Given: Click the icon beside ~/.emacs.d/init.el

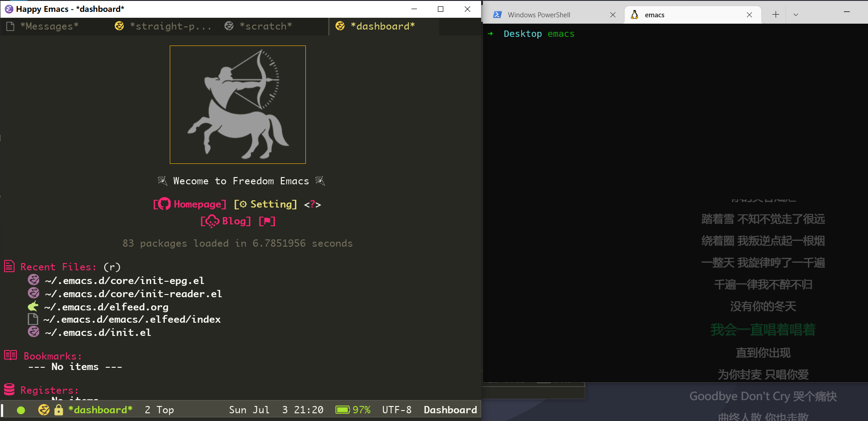Looking at the screenshot, I should (x=34, y=331).
